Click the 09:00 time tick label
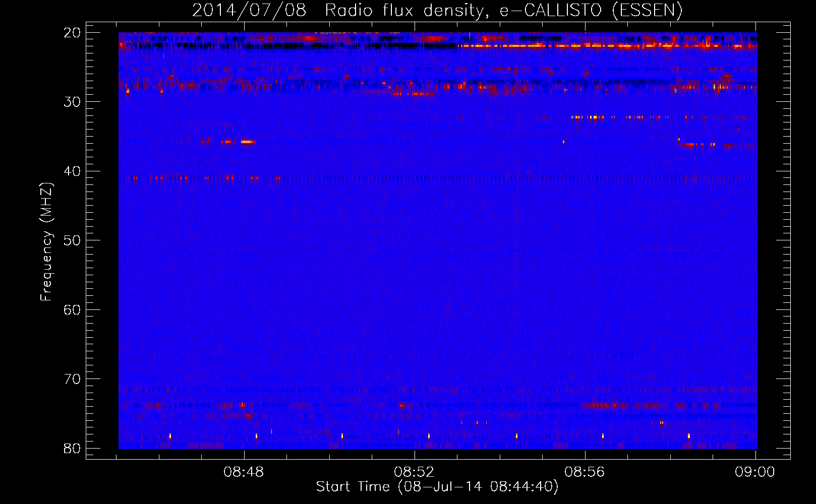Viewport: 816px width, 504px height. coord(755,472)
